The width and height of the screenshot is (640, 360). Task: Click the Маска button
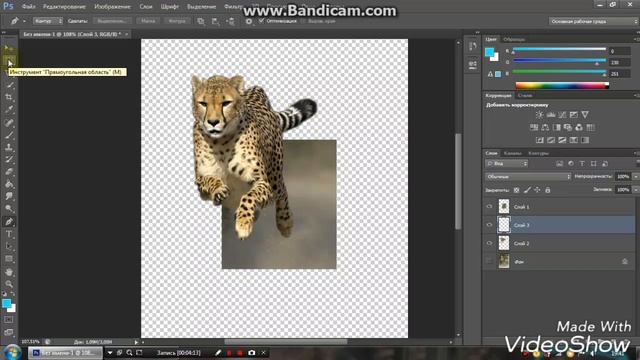click(148, 21)
